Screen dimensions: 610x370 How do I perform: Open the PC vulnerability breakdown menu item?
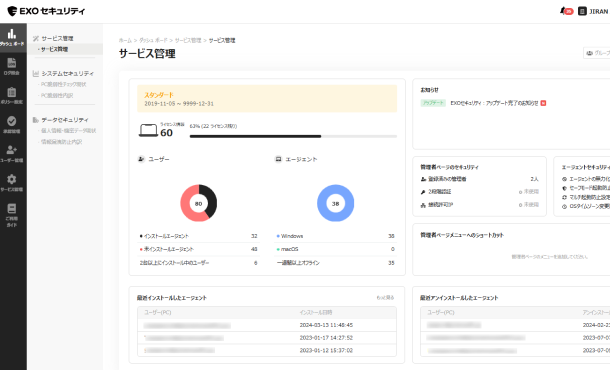(57, 95)
